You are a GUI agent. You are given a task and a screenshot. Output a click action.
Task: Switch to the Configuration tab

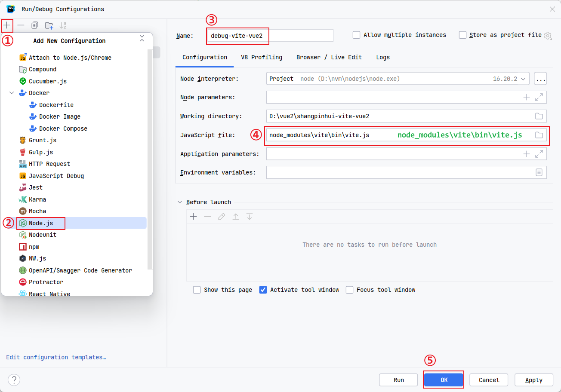[205, 57]
